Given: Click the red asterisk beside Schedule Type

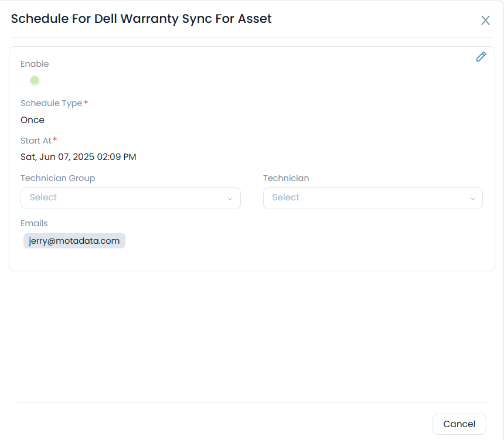Looking at the screenshot, I should click(86, 103).
